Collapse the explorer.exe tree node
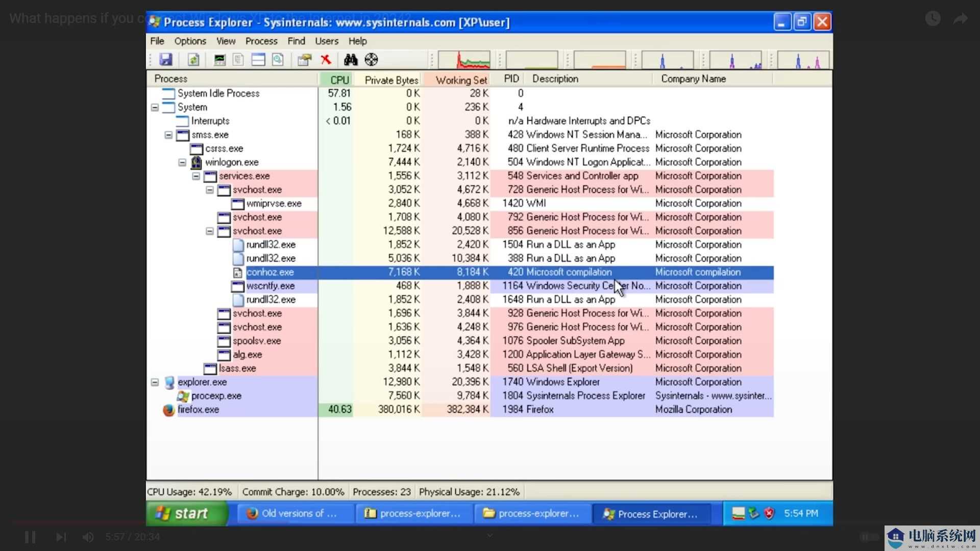The width and height of the screenshot is (980, 551). (x=155, y=383)
